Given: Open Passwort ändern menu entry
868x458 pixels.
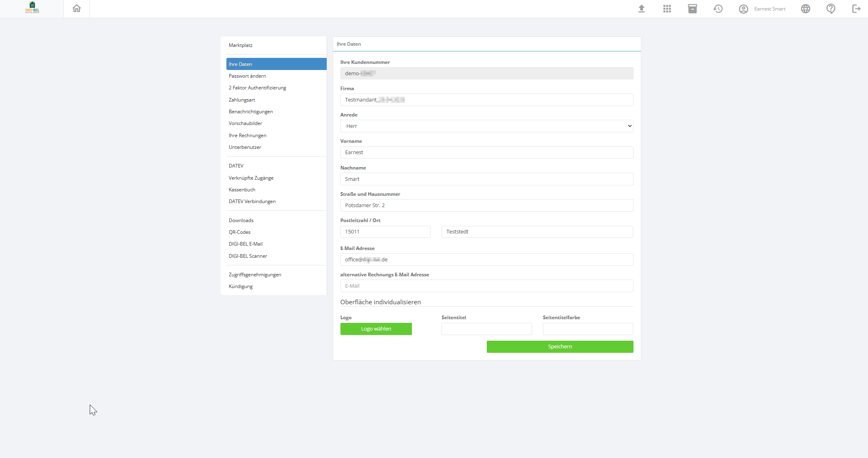Looking at the screenshot, I should (247, 76).
